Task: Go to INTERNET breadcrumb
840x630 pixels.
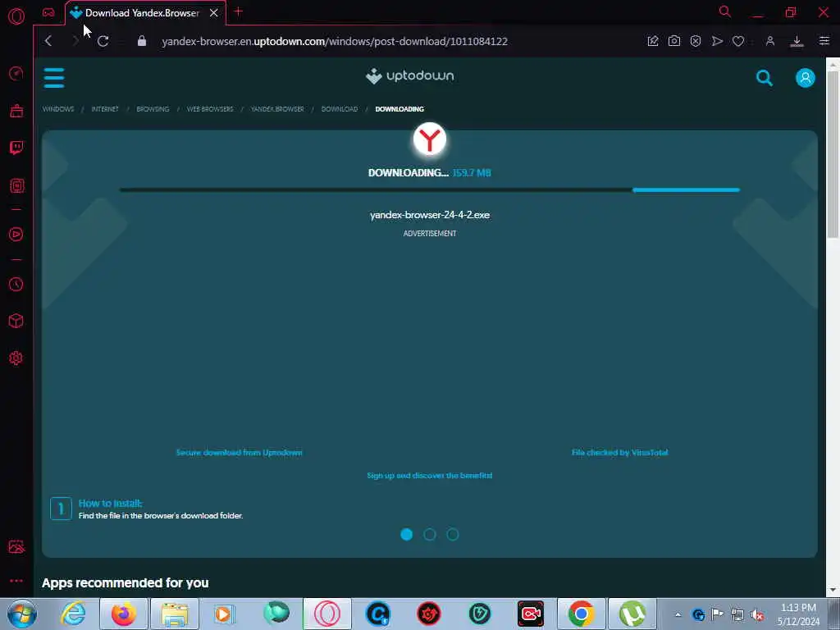Action: click(105, 109)
